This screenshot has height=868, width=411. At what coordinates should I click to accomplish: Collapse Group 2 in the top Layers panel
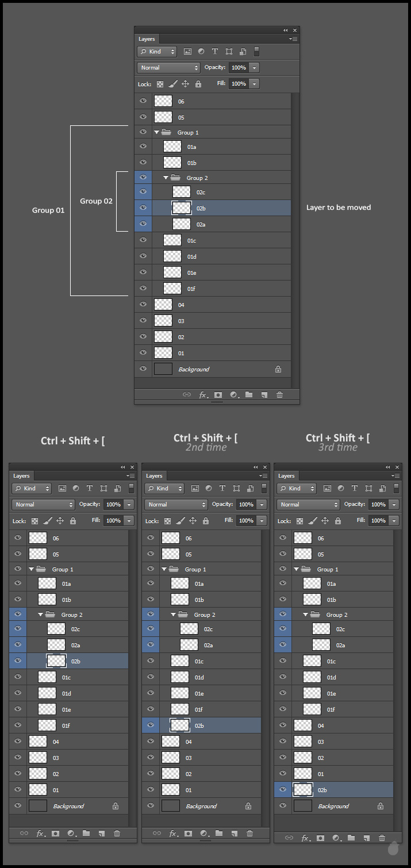pos(166,178)
